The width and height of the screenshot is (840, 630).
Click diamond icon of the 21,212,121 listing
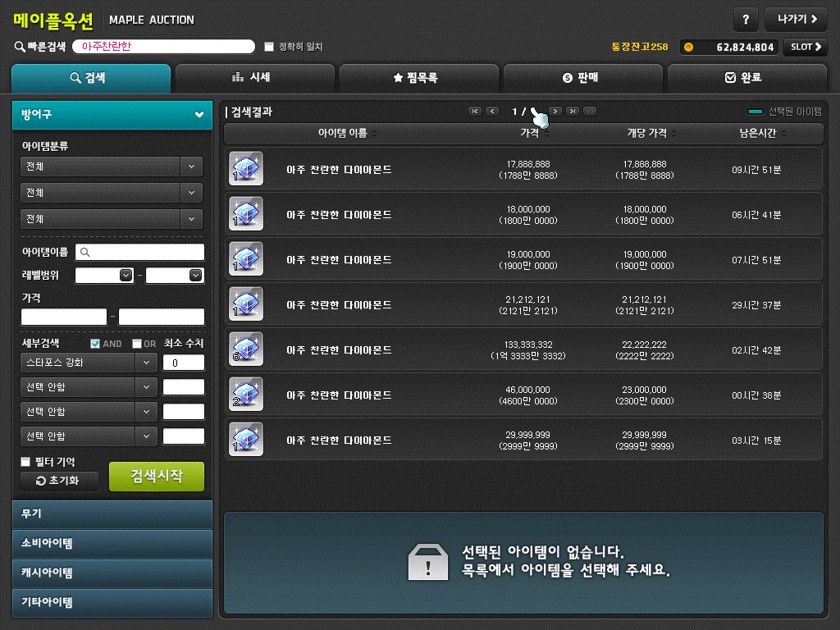246,304
